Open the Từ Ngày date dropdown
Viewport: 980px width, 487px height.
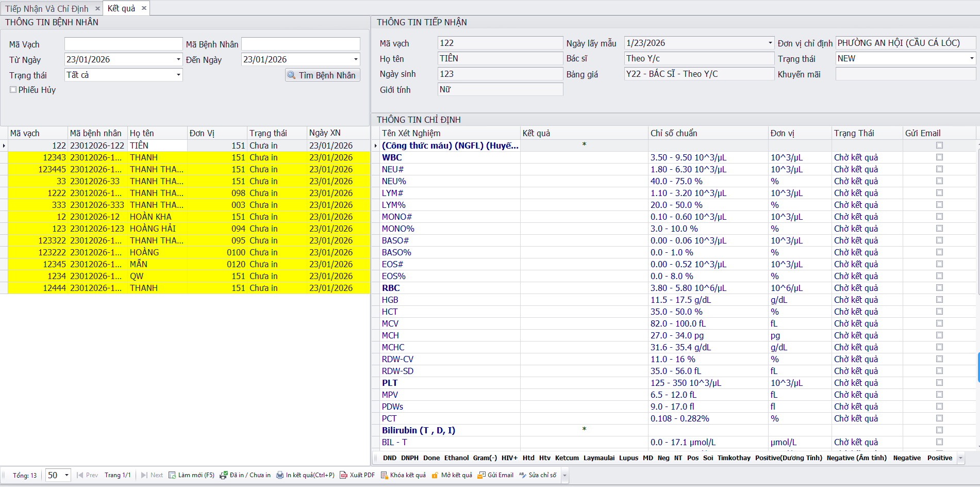click(178, 59)
